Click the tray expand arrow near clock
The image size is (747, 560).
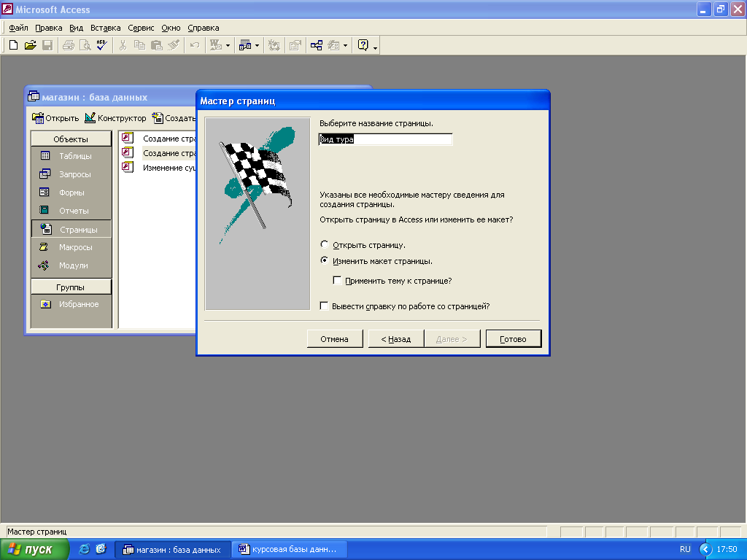pos(705,549)
